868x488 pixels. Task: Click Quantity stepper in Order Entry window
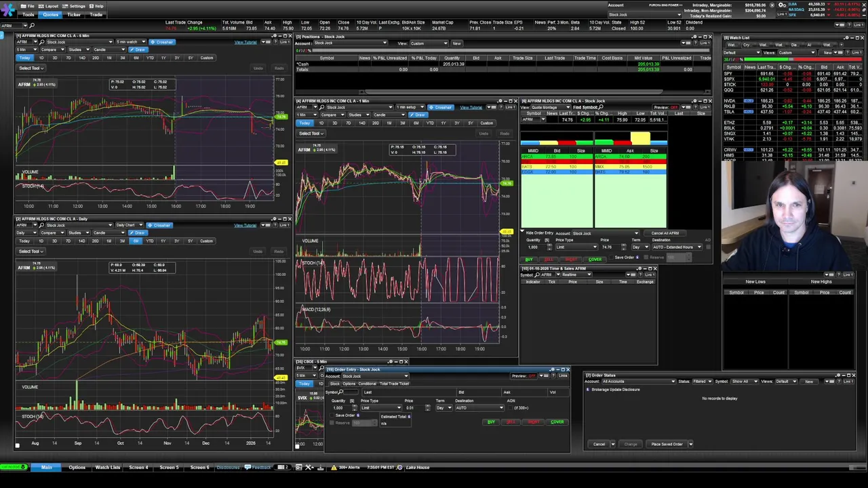coord(355,408)
